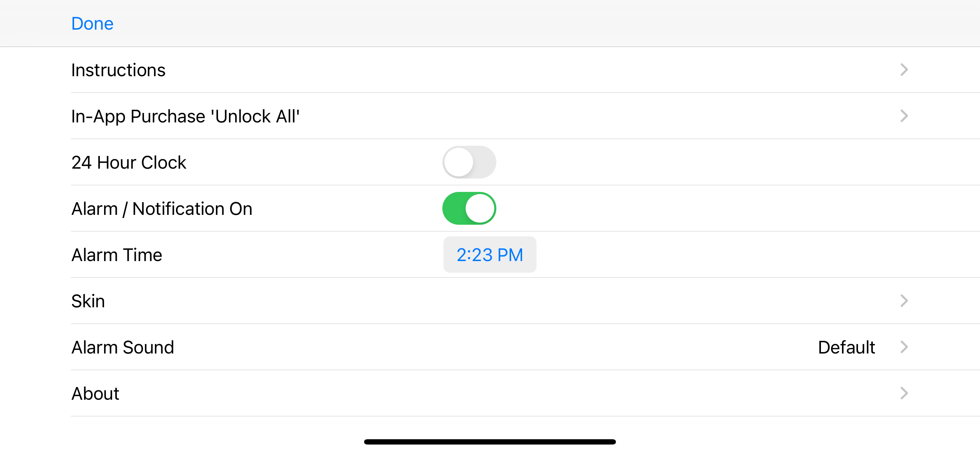Click the Alarm Time label

(x=117, y=255)
